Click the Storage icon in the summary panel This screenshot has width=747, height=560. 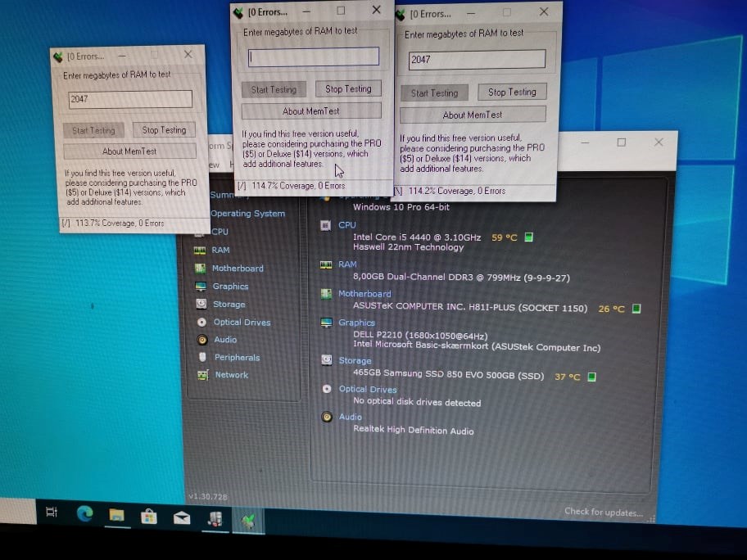coord(326,360)
